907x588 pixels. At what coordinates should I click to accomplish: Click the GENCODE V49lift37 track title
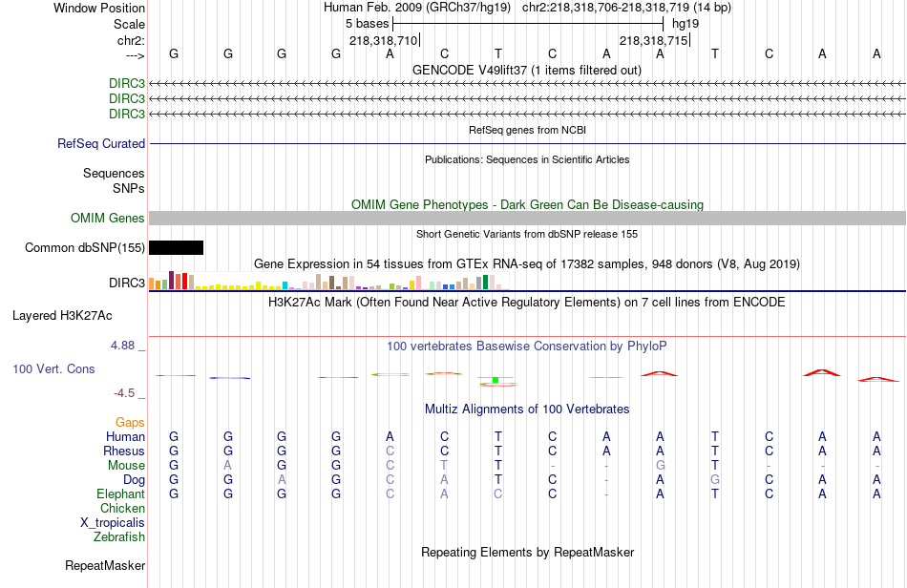coord(527,70)
